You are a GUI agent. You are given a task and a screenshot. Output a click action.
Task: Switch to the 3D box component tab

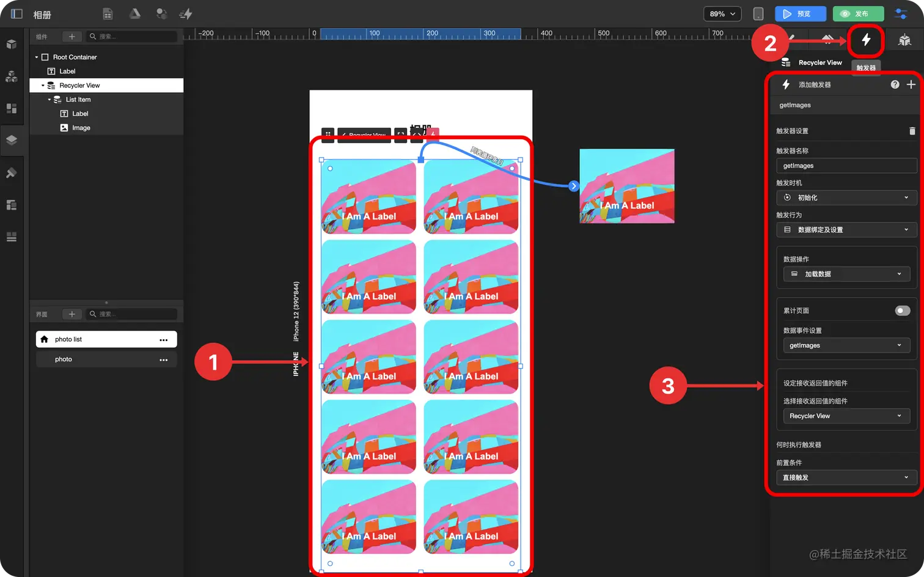click(x=904, y=40)
